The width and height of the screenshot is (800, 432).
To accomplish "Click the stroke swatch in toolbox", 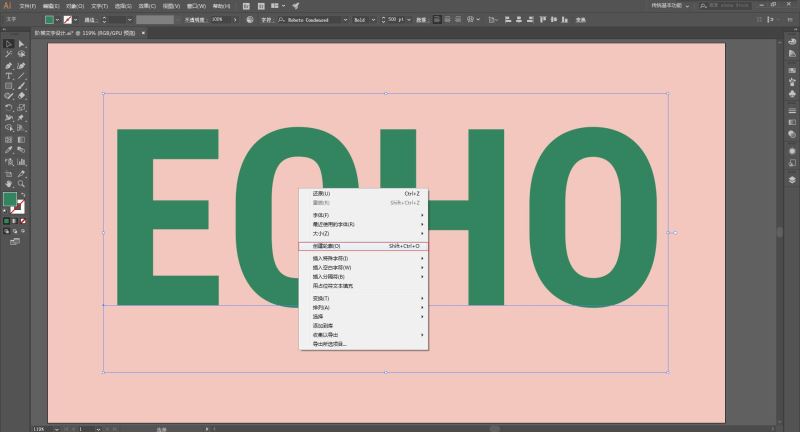I will [19, 207].
